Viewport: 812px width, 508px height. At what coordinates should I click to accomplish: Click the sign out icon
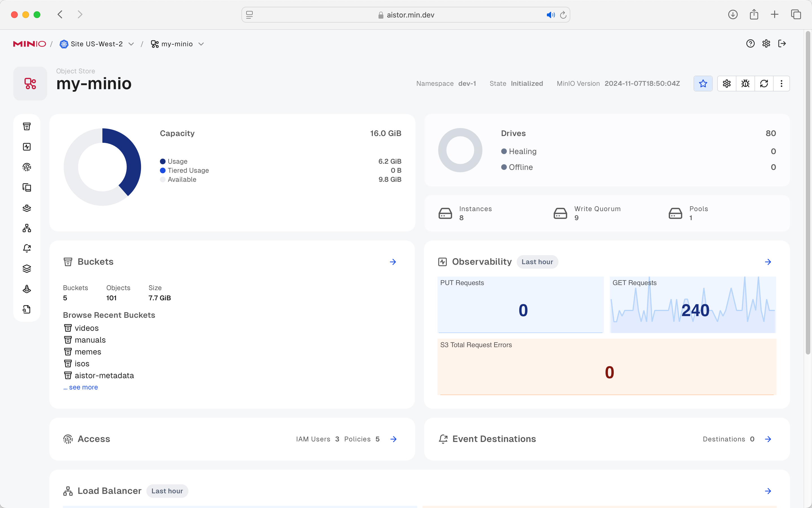pyautogui.click(x=782, y=44)
